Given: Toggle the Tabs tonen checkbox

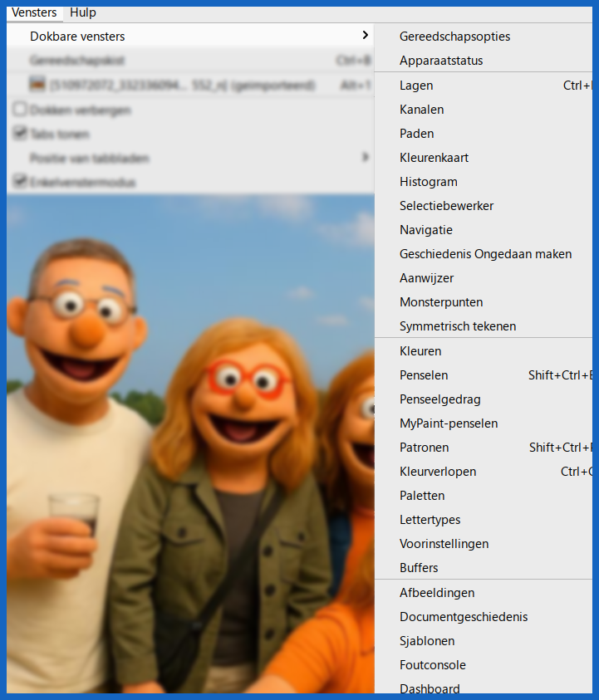Looking at the screenshot, I should pyautogui.click(x=20, y=133).
